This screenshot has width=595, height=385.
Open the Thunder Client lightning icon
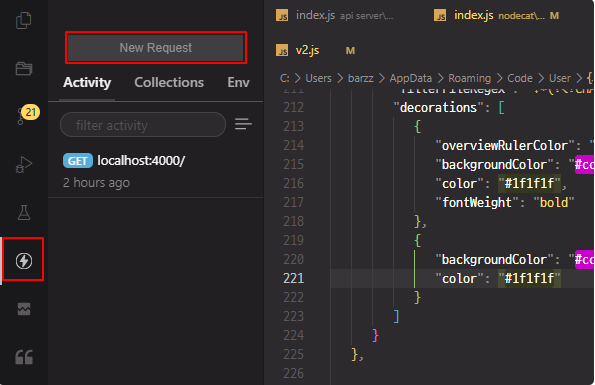point(24,261)
